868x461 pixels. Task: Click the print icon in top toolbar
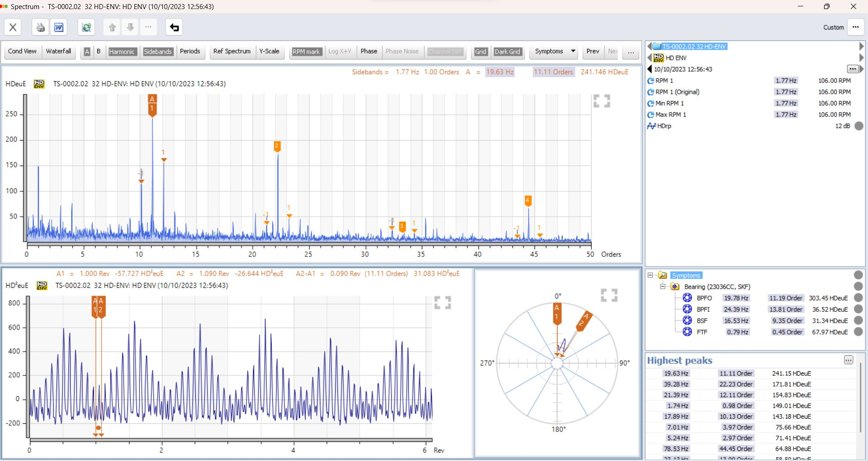click(x=40, y=27)
